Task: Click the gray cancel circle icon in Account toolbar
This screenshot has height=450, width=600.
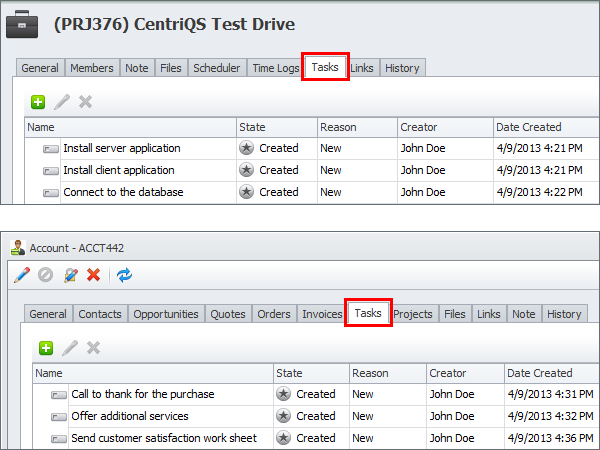Action: coord(46,275)
